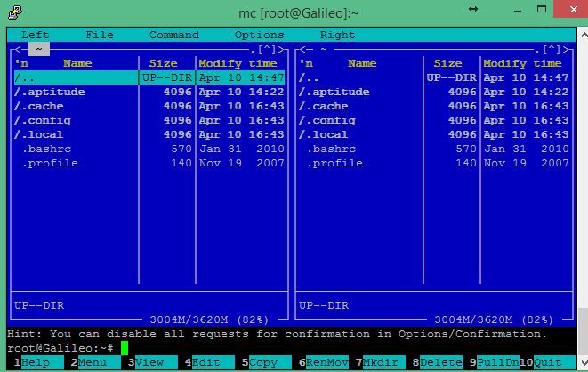Click the 7 Mkdir function key
This screenshot has height=372, width=588.
(381, 362)
